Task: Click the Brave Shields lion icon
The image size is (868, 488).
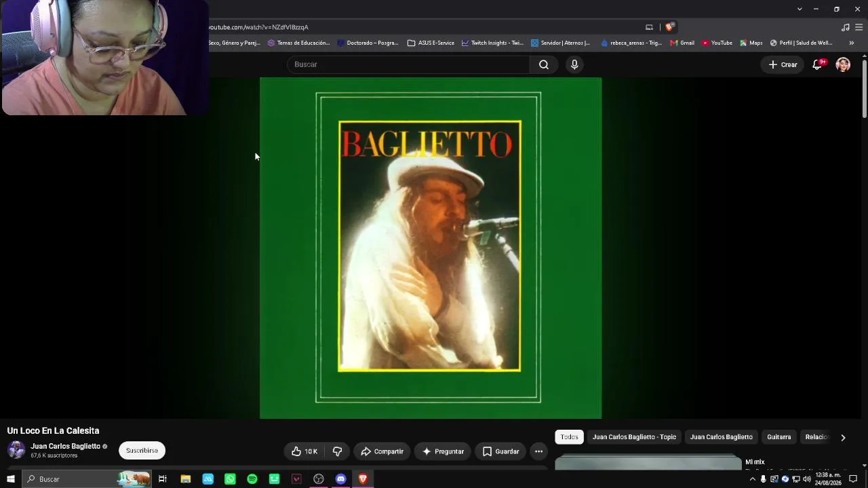Action: pyautogui.click(x=669, y=27)
